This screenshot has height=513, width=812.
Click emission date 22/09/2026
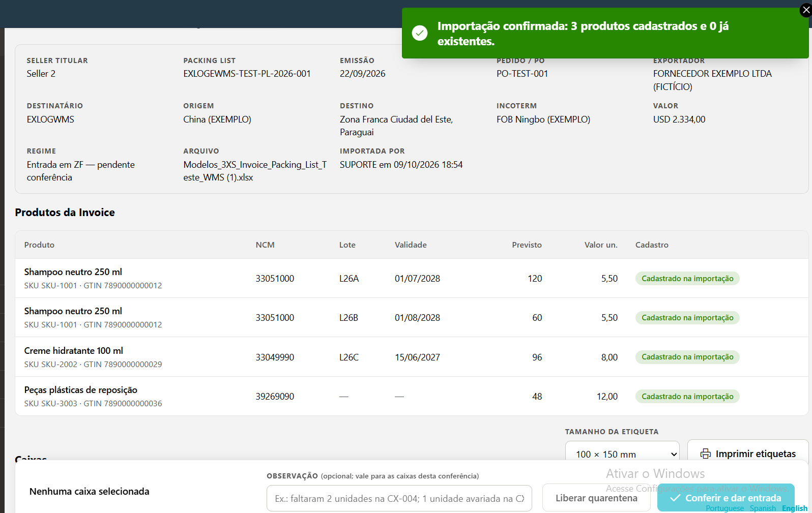363,74
